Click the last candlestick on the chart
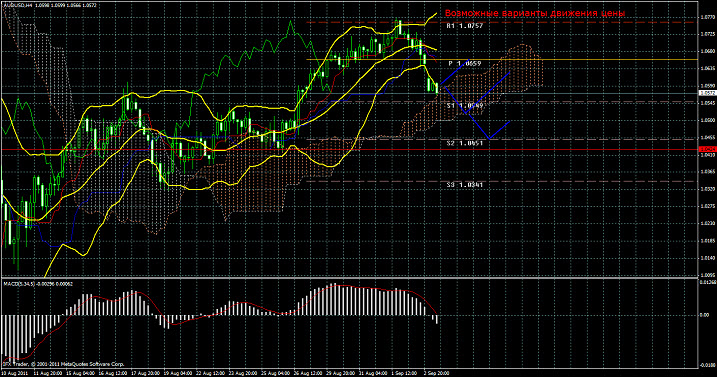717x377 pixels. (x=437, y=89)
